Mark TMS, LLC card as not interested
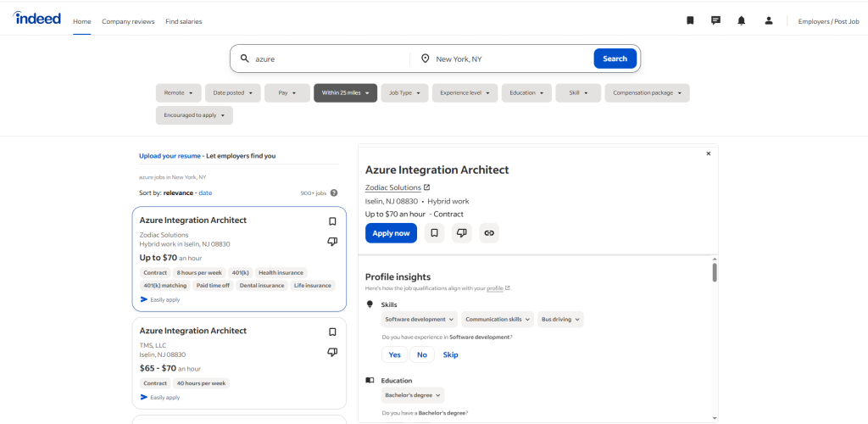This screenshot has width=868, height=424. [x=332, y=352]
